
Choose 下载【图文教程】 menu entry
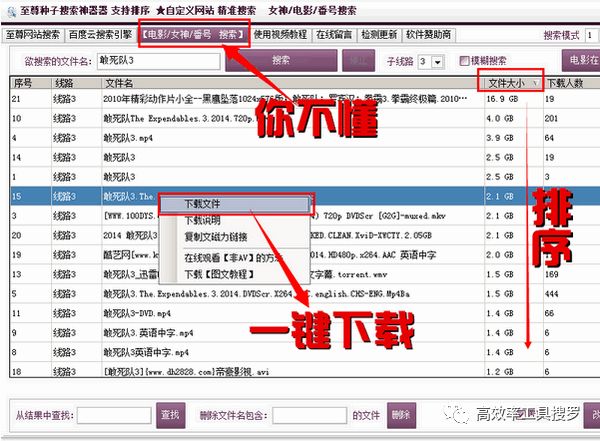[234, 274]
